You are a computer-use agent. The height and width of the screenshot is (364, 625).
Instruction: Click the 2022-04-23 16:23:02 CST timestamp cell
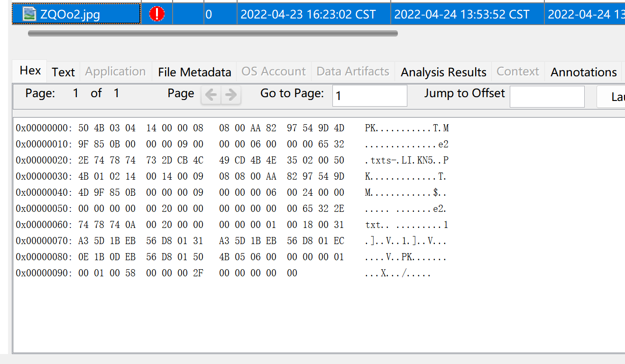[313, 14]
